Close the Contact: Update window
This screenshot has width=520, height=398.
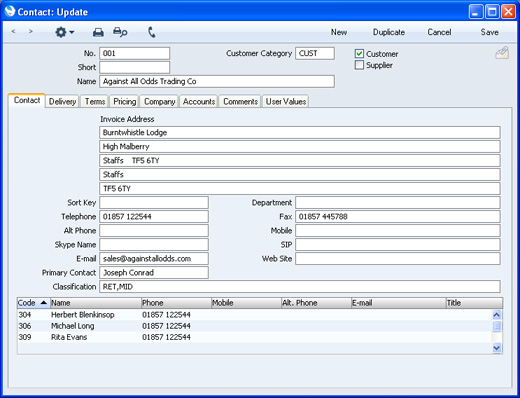[x=508, y=12]
